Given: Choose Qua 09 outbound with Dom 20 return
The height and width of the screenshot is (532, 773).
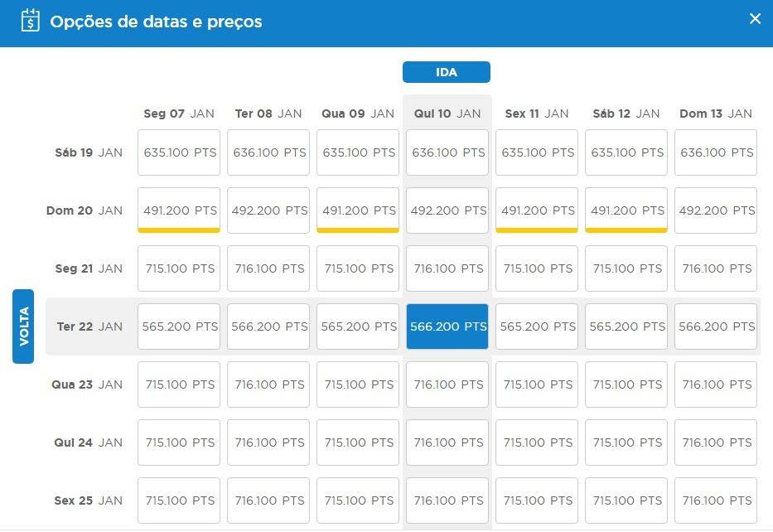Looking at the screenshot, I should (358, 210).
